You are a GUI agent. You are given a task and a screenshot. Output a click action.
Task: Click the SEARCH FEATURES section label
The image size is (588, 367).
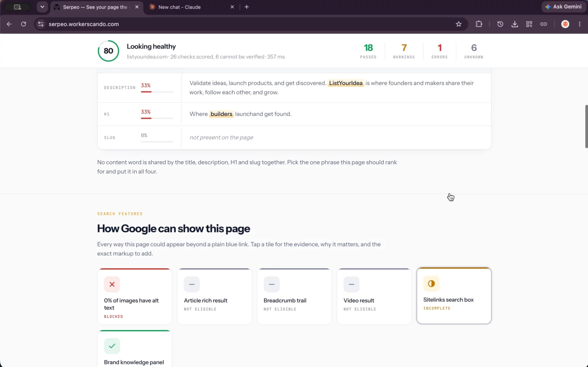point(120,214)
